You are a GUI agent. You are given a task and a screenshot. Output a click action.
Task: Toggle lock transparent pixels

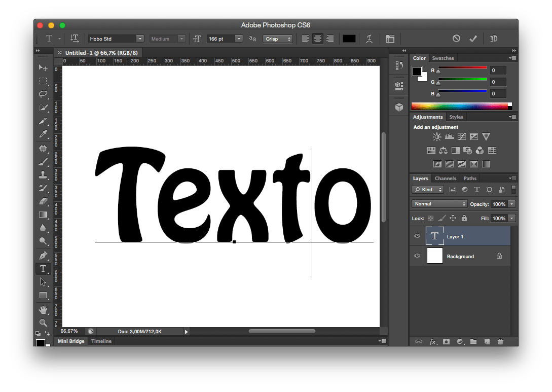pos(430,219)
